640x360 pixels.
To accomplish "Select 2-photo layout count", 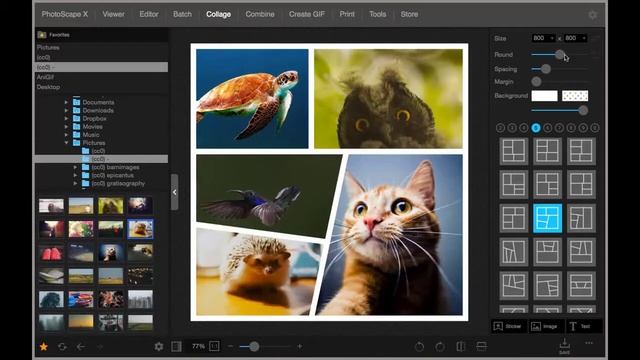I will pos(500,128).
